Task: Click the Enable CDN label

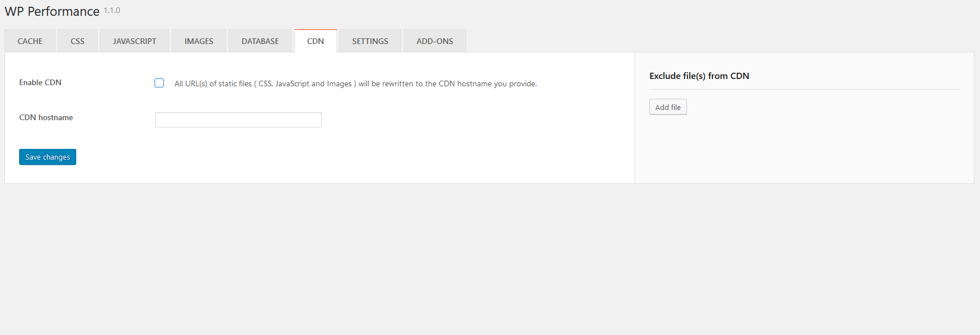Action: (x=40, y=82)
